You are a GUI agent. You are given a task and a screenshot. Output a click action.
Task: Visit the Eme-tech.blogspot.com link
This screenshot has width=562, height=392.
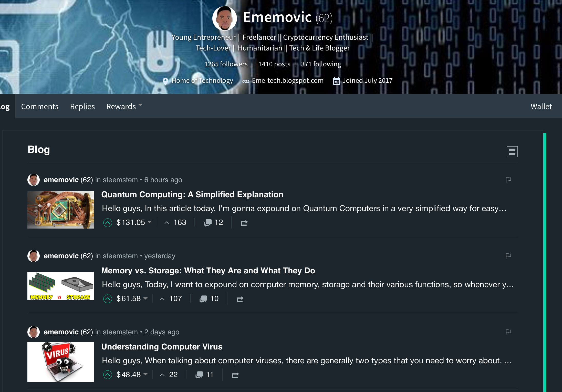(x=288, y=80)
